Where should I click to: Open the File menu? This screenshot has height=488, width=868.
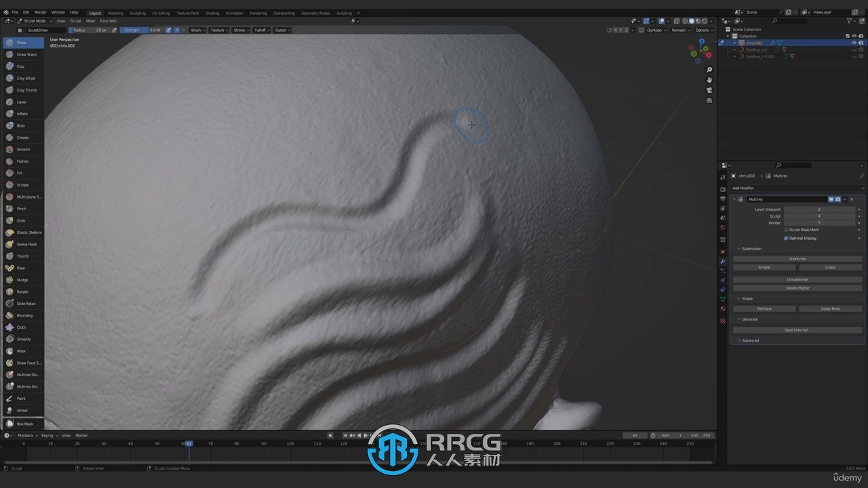pyautogui.click(x=15, y=12)
